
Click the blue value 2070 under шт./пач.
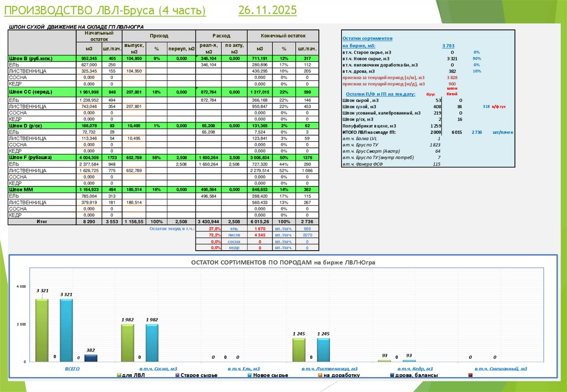click(307, 235)
